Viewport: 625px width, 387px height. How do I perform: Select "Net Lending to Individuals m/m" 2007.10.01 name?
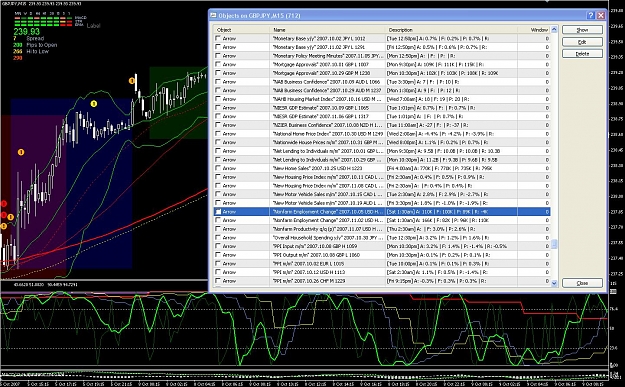point(328,151)
